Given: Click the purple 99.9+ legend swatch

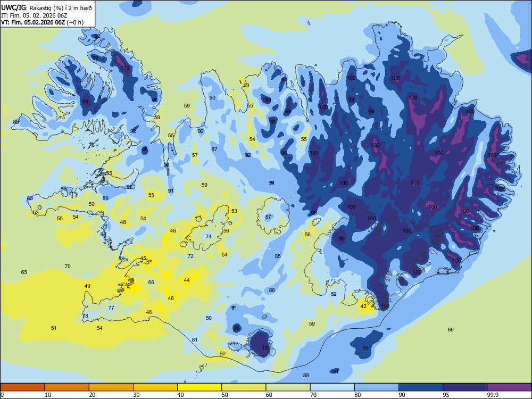Looking at the screenshot, I should pos(509,387).
